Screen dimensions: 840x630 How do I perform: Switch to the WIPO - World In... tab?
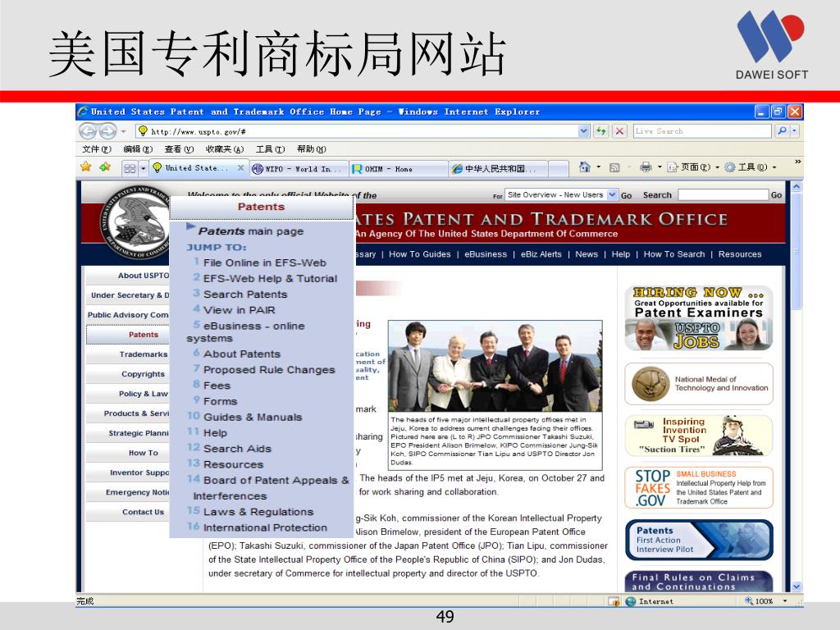tap(299, 169)
